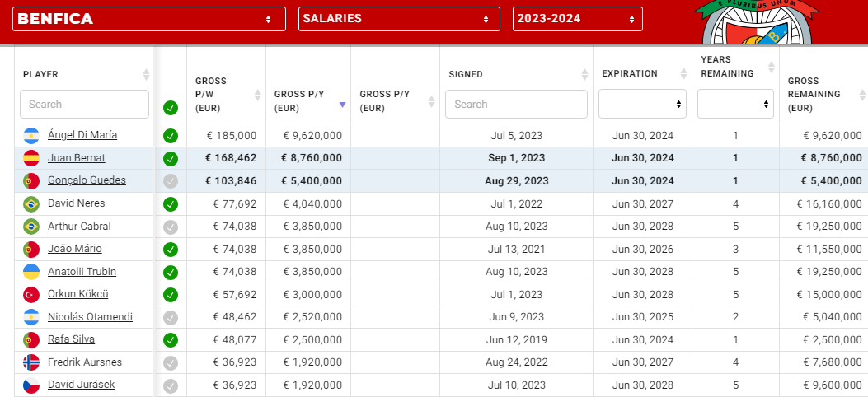868x397 pixels.
Task: Click Portugal flag beside Gonçalo Guedes
Action: [x=31, y=181]
